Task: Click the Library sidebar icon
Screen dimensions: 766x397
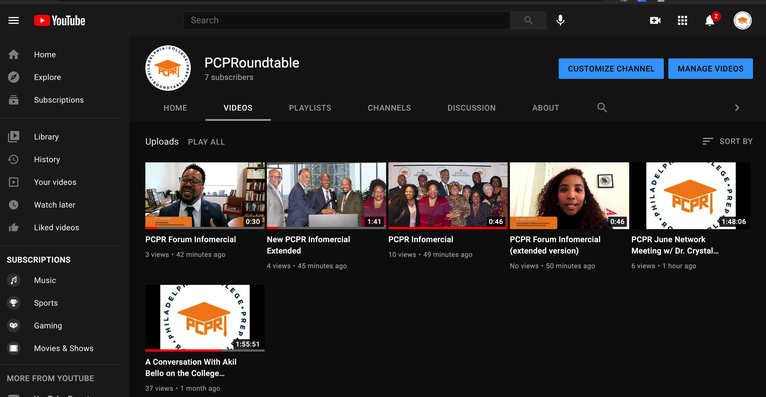Action: point(14,137)
